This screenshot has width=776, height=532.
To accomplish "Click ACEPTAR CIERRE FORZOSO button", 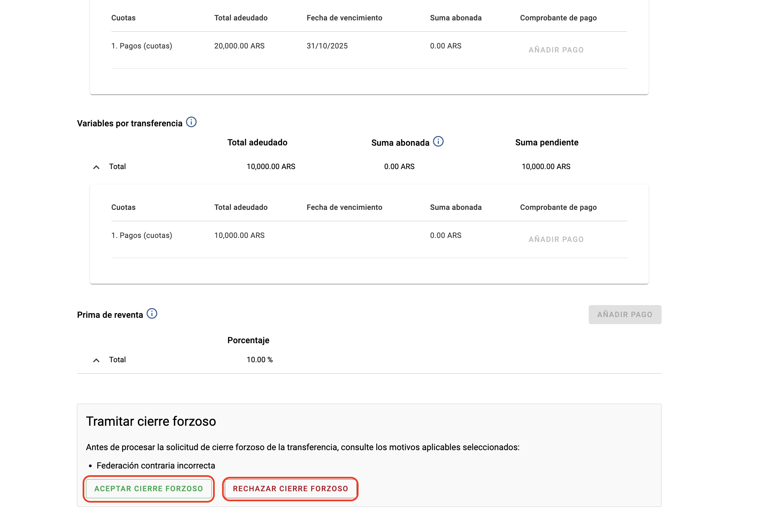I will [x=149, y=489].
